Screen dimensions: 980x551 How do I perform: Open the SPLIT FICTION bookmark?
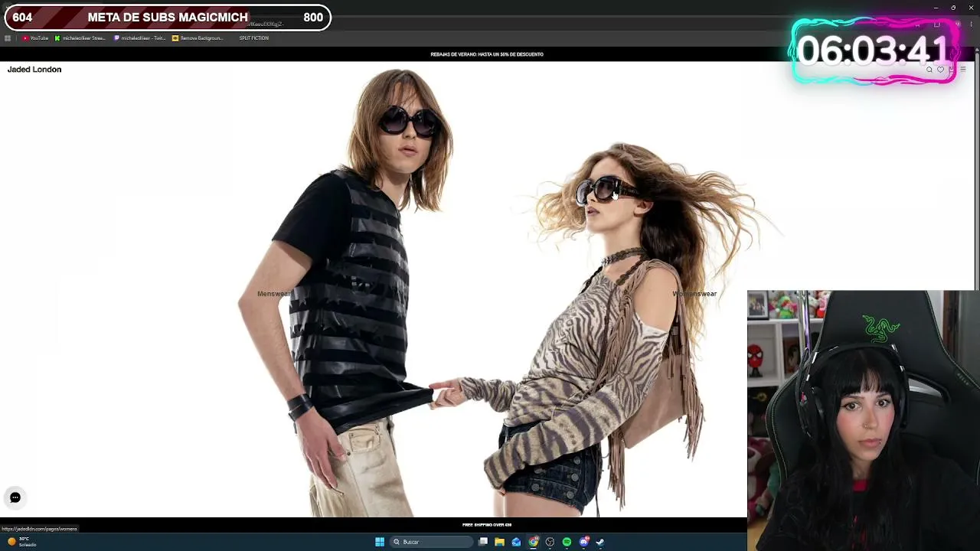pyautogui.click(x=253, y=38)
